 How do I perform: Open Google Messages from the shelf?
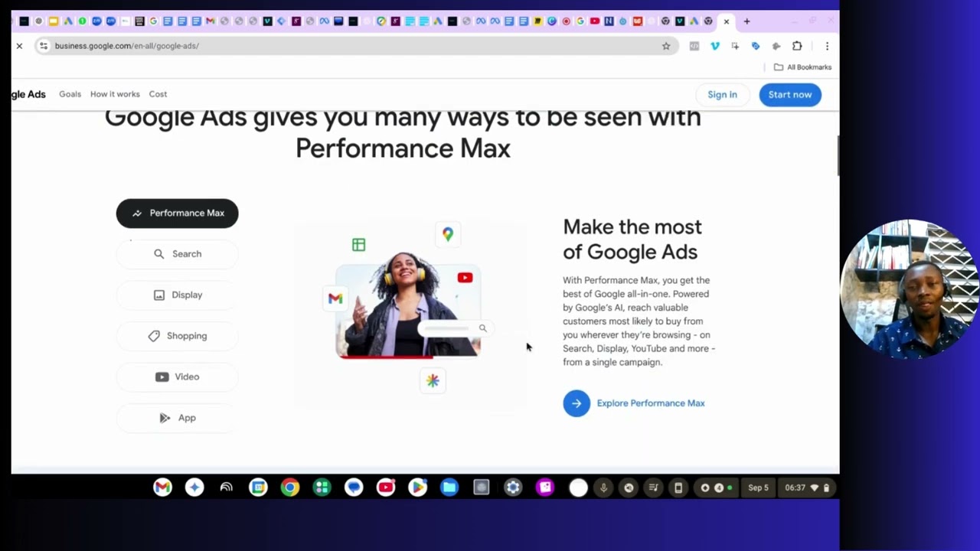pyautogui.click(x=354, y=487)
